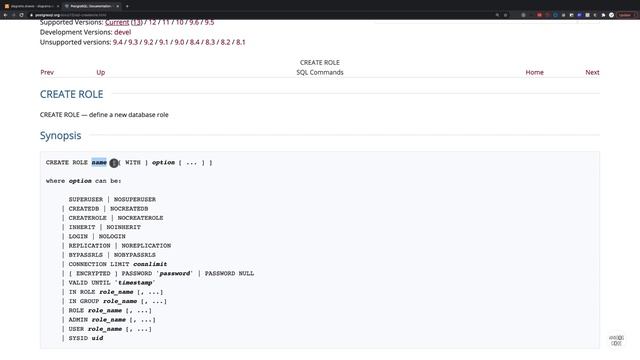Open the profile avatar icon
This screenshot has width=640, height=360.
pyautogui.click(x=611, y=15)
